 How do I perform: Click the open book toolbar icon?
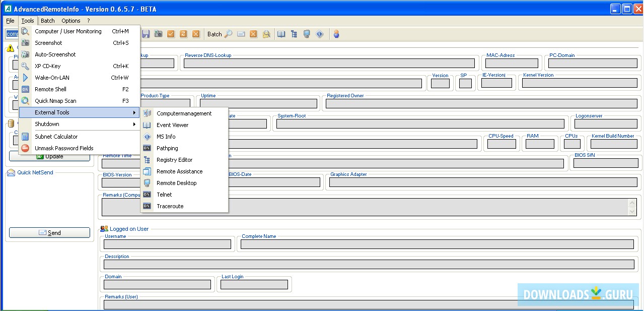(x=281, y=34)
